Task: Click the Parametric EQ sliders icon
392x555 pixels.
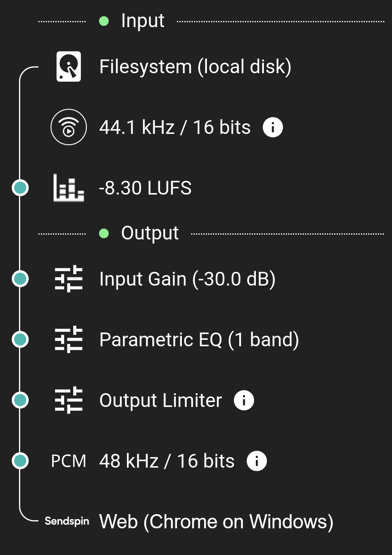Action: (x=69, y=339)
